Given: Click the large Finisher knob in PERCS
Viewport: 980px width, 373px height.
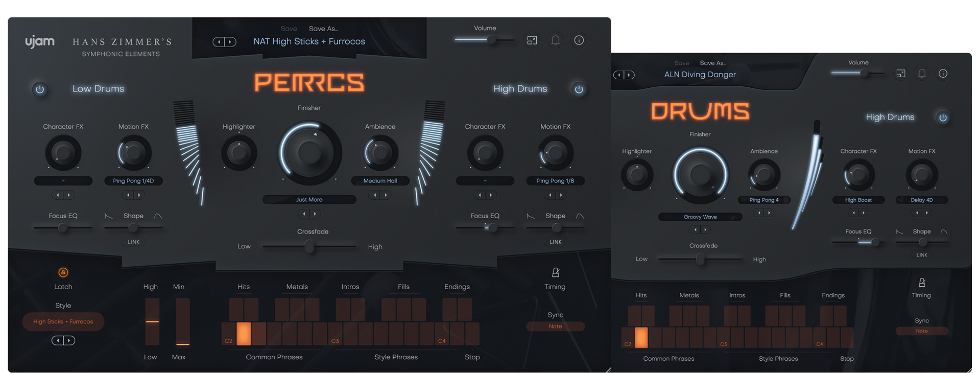Looking at the screenshot, I should pyautogui.click(x=309, y=153).
